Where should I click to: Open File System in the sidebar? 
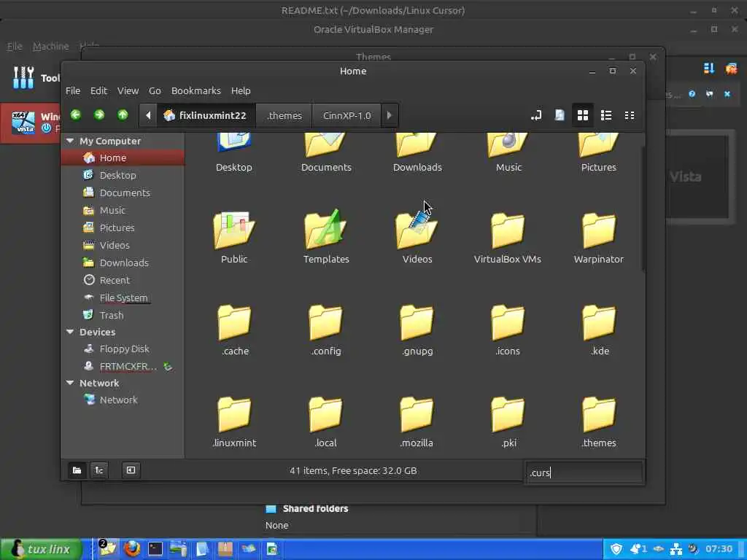click(123, 297)
